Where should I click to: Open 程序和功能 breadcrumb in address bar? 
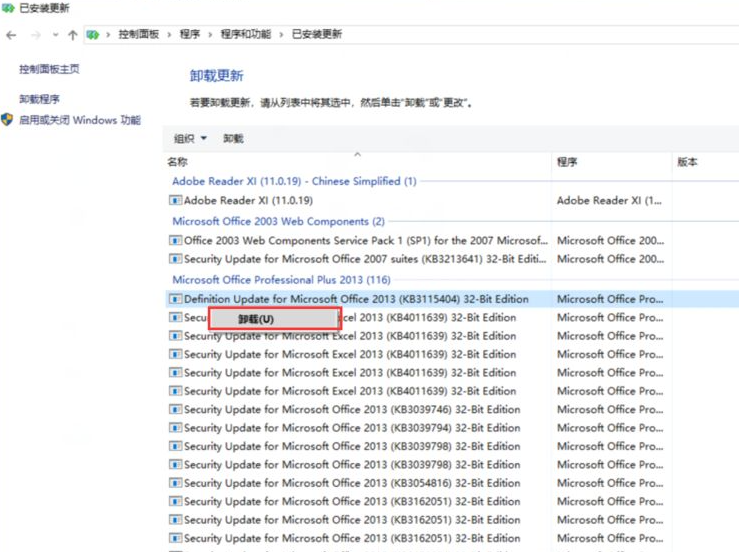[246, 34]
